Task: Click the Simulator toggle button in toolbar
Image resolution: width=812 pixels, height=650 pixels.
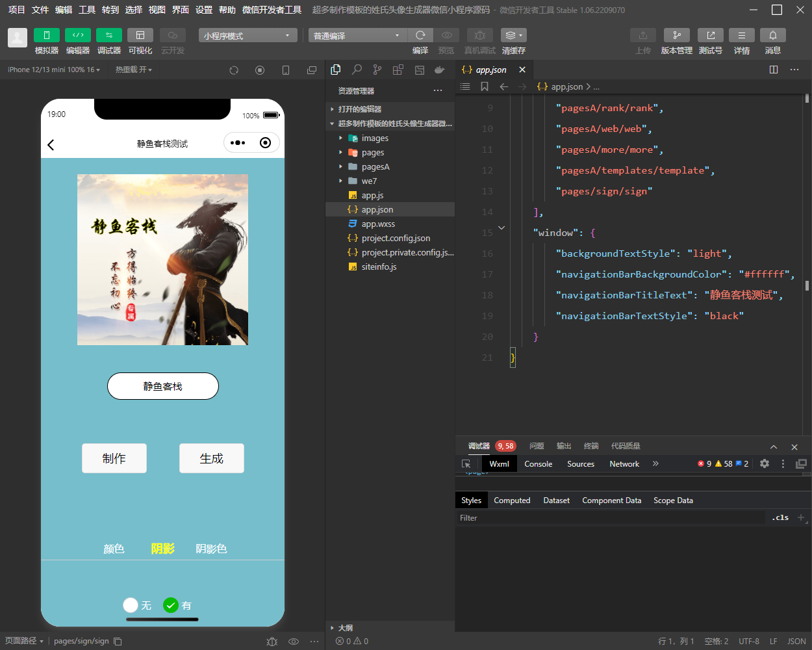Action: (46, 35)
